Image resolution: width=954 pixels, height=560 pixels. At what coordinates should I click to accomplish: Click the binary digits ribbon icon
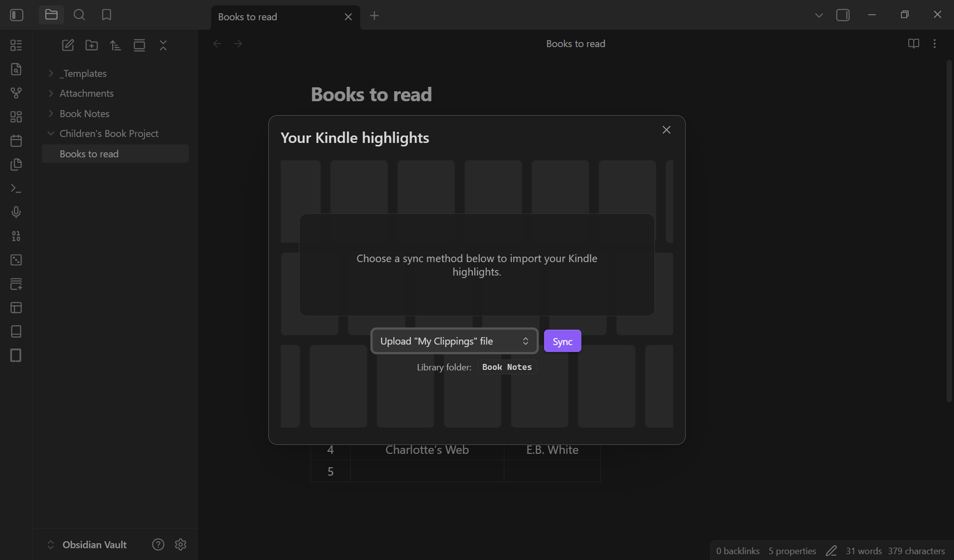(16, 236)
